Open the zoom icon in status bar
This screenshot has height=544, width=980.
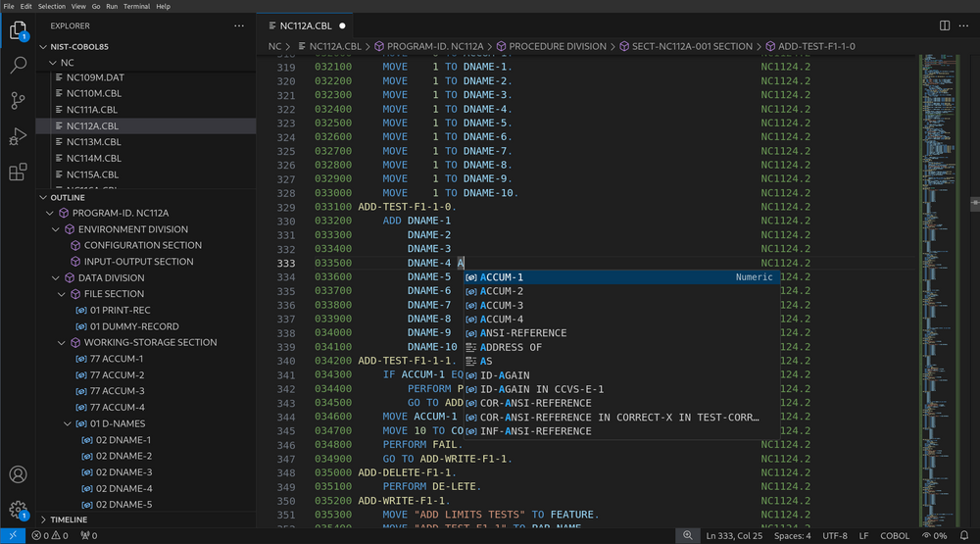688,536
